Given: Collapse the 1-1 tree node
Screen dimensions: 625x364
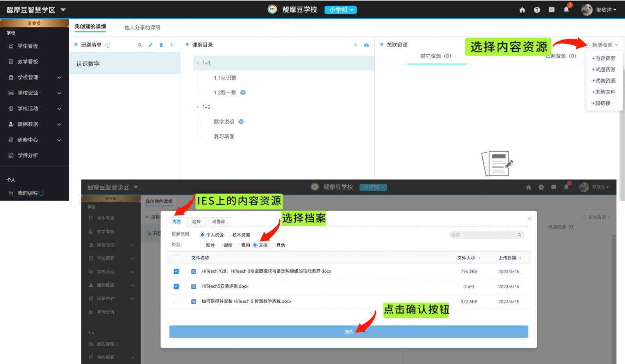Looking at the screenshot, I should coord(198,63).
